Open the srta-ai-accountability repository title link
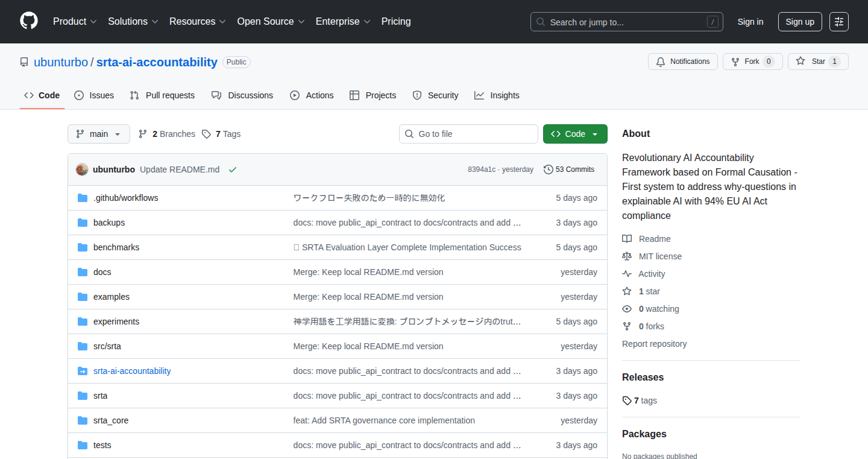The height and width of the screenshot is (459, 868). [157, 62]
